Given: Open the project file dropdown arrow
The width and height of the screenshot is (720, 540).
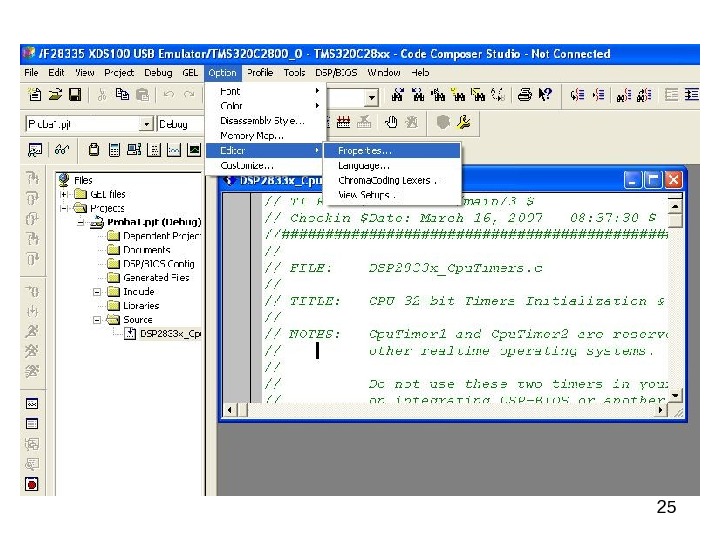Looking at the screenshot, I should click(146, 124).
